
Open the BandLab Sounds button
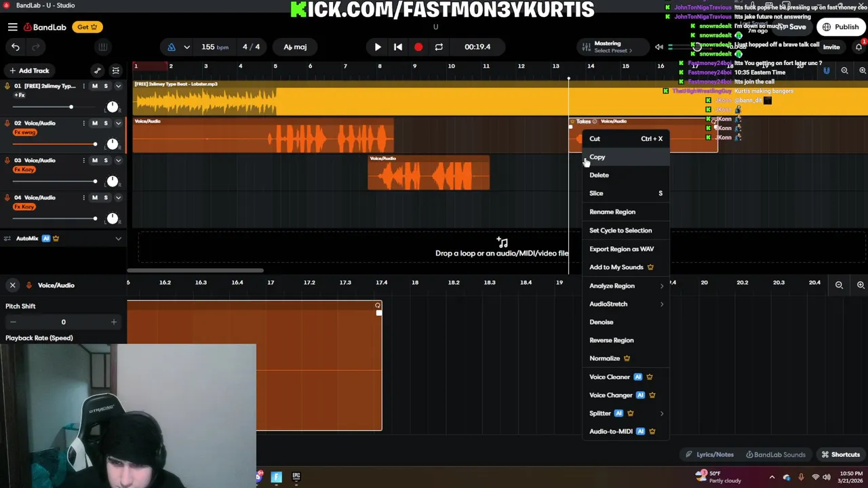pyautogui.click(x=775, y=455)
